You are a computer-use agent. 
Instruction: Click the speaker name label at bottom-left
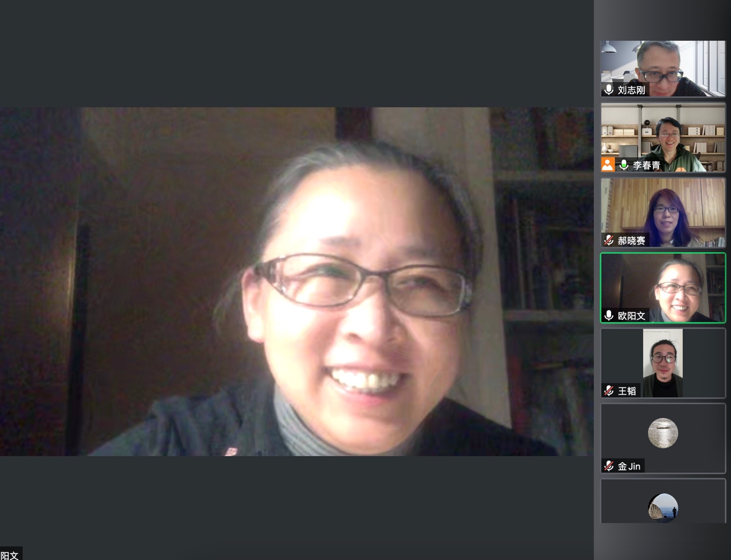point(10,555)
